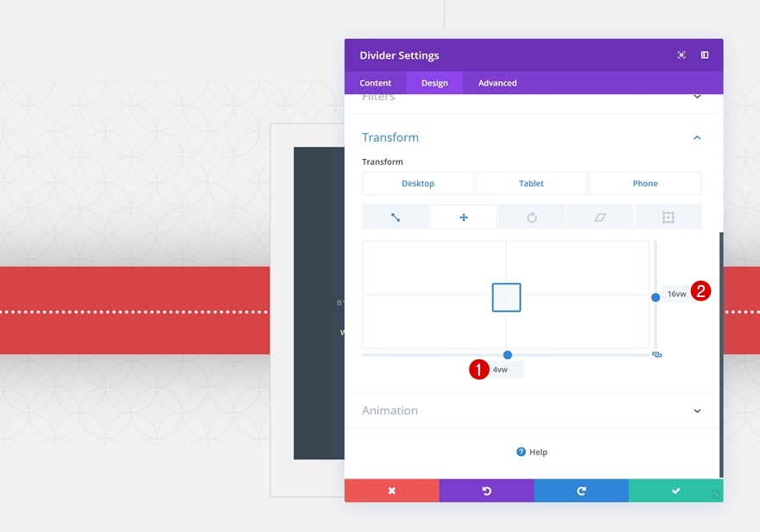Select the Rotate transform icon
Image resolution: width=760 pixels, height=532 pixels.
tap(532, 217)
